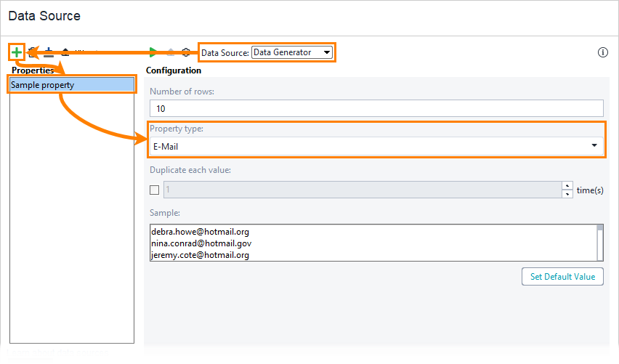619x364 pixels.
Task: Open the gear settings icon
Action: point(186,52)
